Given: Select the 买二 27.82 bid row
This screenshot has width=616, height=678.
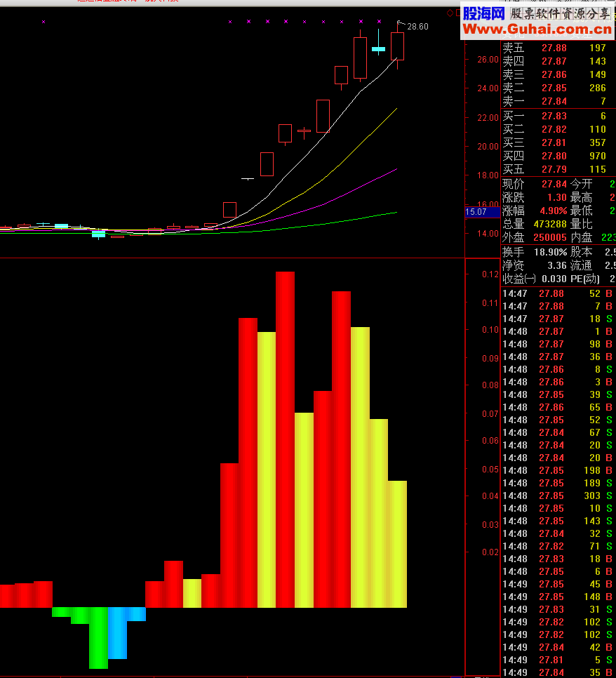Looking at the screenshot, I should 558,129.
